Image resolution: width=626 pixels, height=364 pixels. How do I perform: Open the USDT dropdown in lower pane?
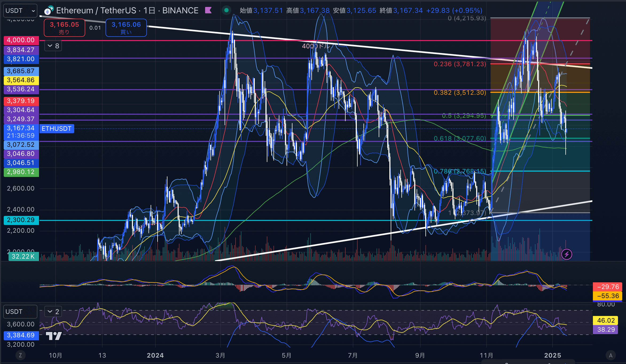coord(20,312)
